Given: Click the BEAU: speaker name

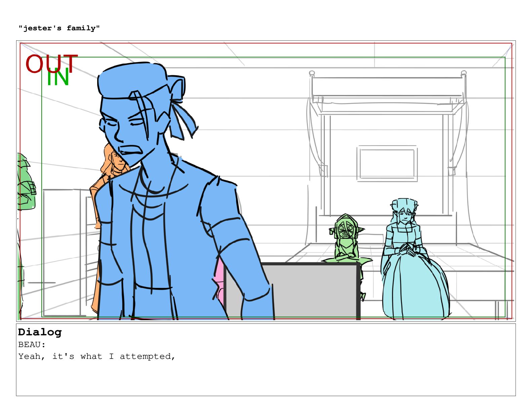Looking at the screenshot, I should tap(32, 345).
